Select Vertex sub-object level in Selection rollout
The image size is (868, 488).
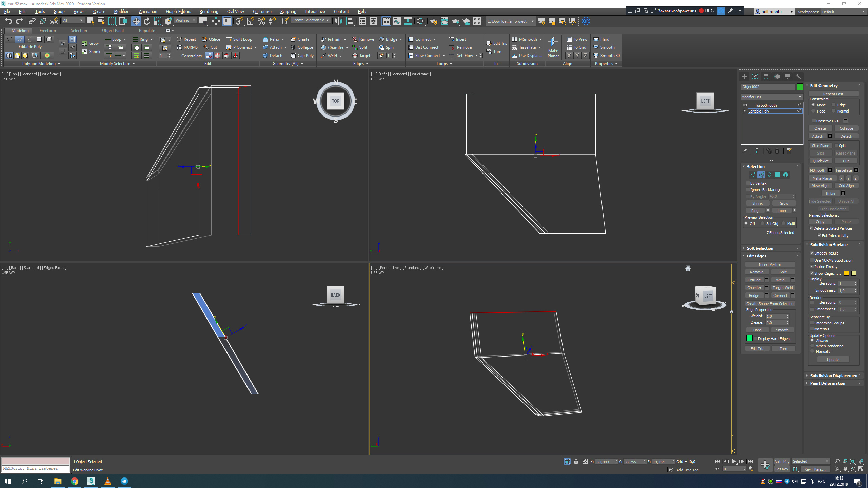(x=753, y=175)
